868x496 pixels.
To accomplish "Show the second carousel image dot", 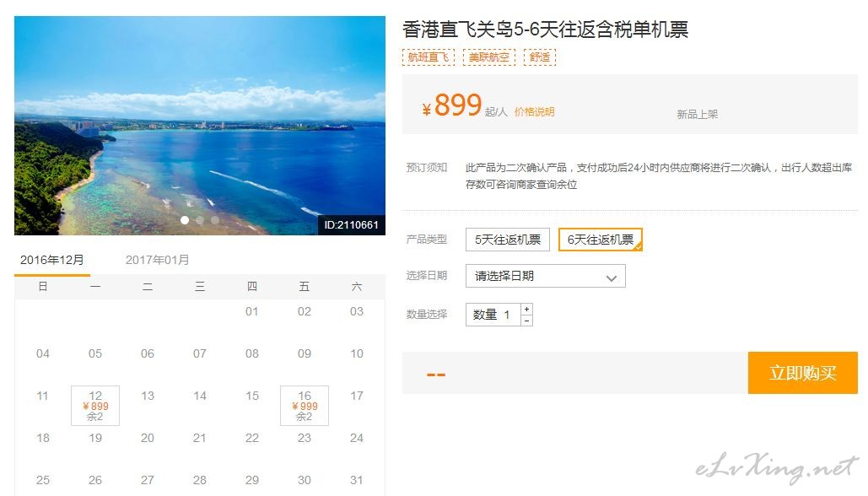I will coord(200,220).
